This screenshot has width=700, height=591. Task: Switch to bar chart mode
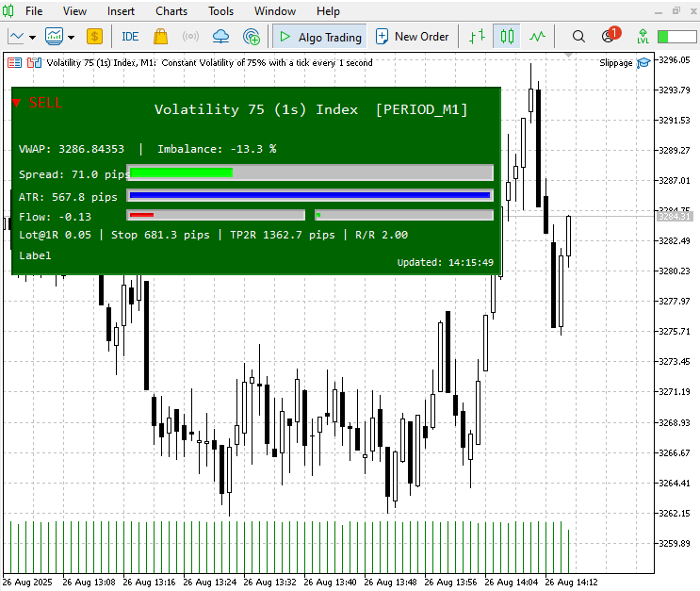(x=478, y=37)
